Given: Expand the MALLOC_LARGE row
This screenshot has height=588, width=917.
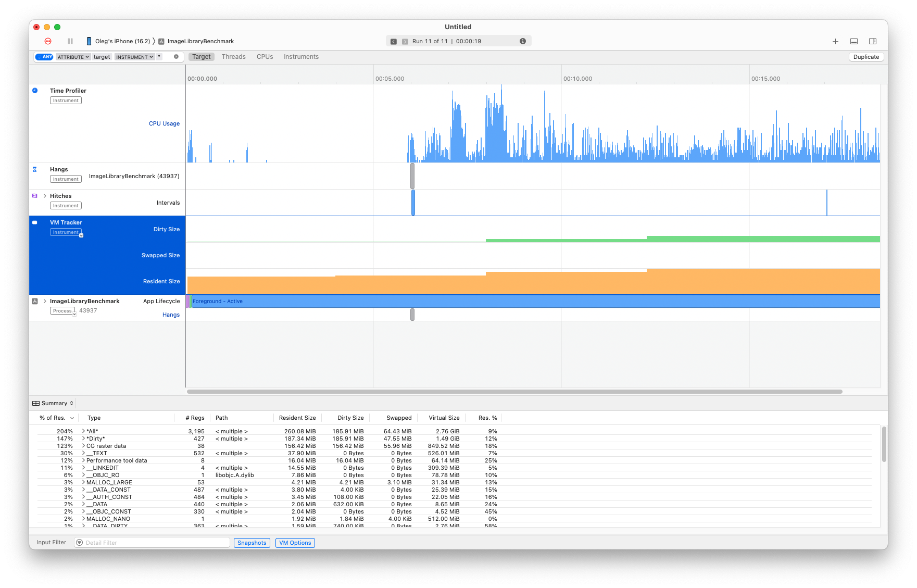Looking at the screenshot, I should (83, 482).
